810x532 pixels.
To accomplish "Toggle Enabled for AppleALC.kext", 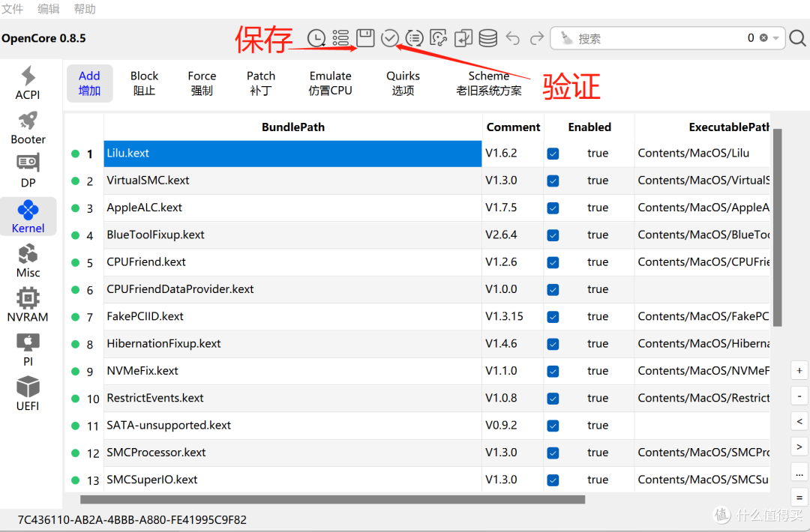I will point(553,208).
